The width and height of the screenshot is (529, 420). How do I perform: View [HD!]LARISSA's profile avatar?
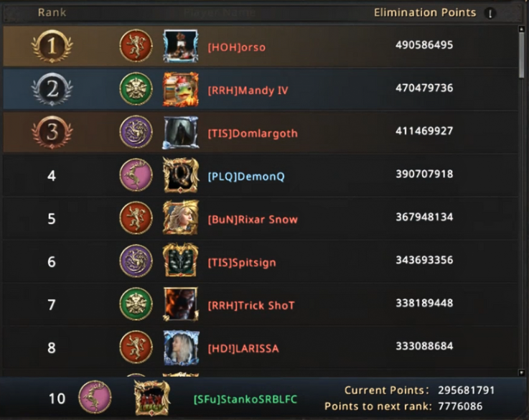pyautogui.click(x=181, y=347)
